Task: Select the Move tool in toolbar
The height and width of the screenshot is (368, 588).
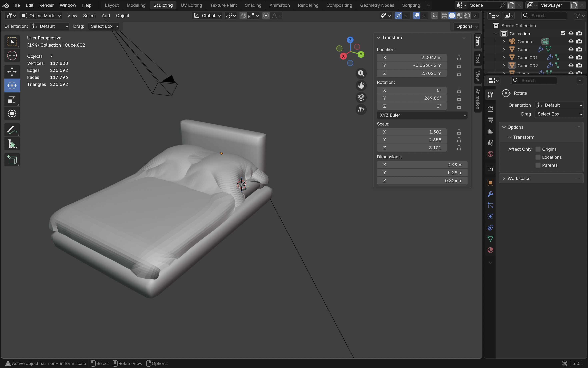Action: click(x=12, y=71)
